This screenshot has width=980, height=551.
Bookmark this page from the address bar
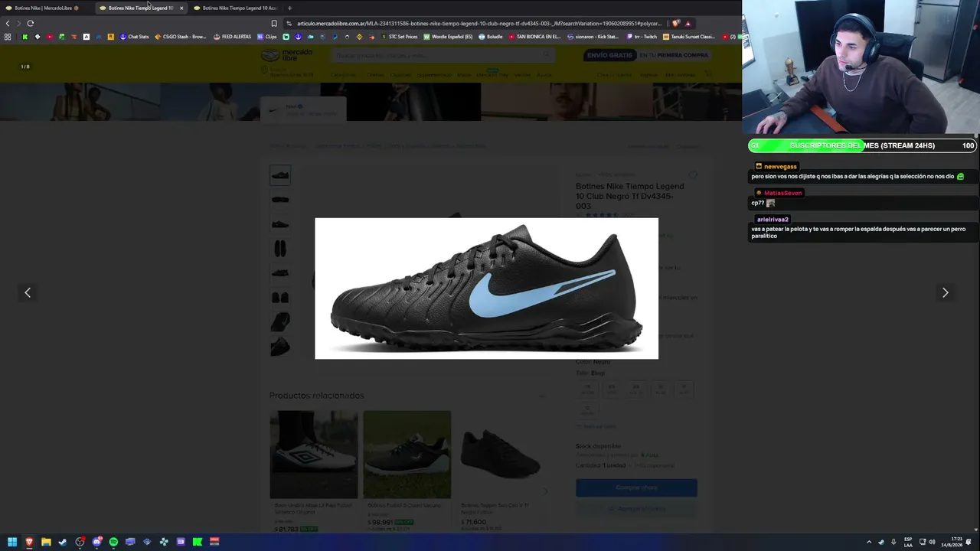(274, 23)
